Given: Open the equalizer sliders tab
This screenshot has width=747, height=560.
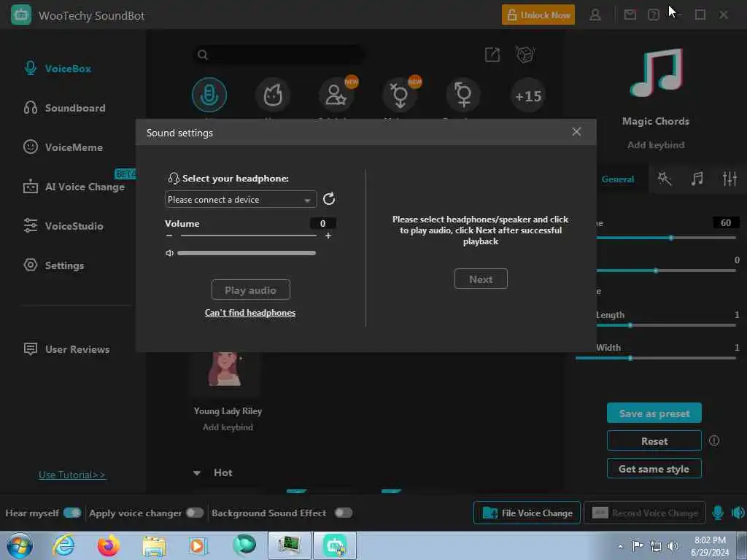Looking at the screenshot, I should (729, 179).
